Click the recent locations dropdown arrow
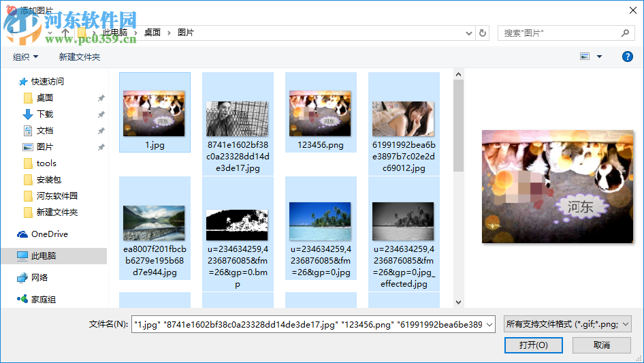Image resolution: width=644 pixels, height=363 pixels. pos(50,33)
